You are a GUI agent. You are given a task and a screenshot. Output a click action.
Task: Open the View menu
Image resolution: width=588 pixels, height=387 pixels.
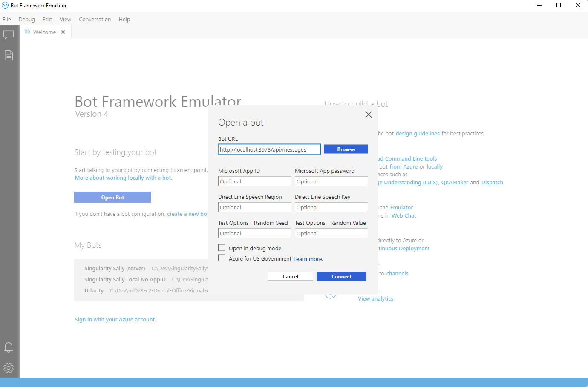66,19
